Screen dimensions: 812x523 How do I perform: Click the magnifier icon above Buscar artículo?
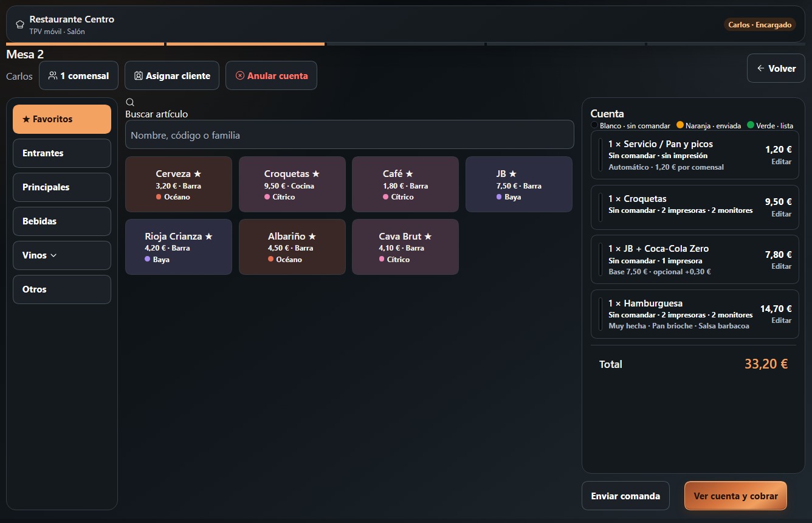point(129,102)
